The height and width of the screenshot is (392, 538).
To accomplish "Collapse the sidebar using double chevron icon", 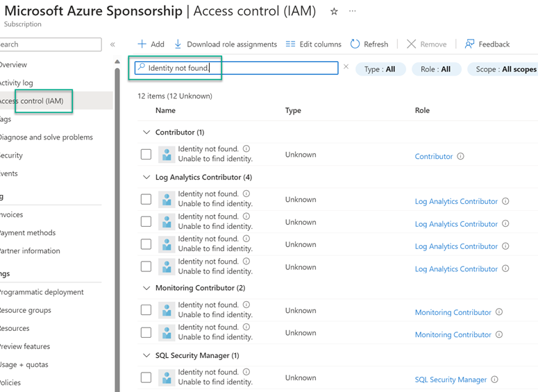I will (112, 44).
